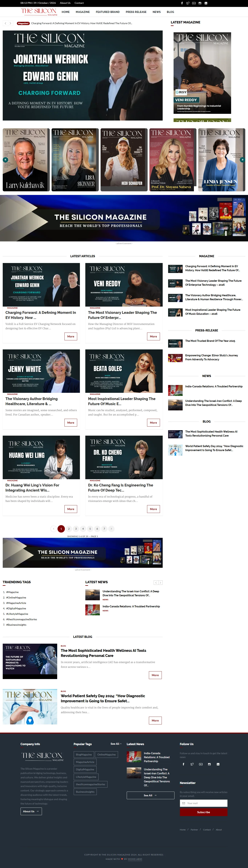
Task: Open the Hedi Schaefer magazine cover
Action: point(124,160)
